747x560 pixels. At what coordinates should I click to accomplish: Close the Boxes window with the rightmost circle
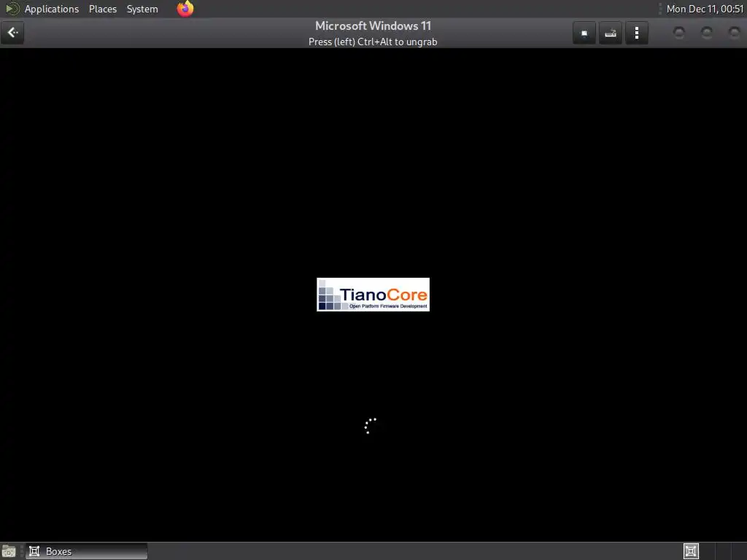[734, 32]
